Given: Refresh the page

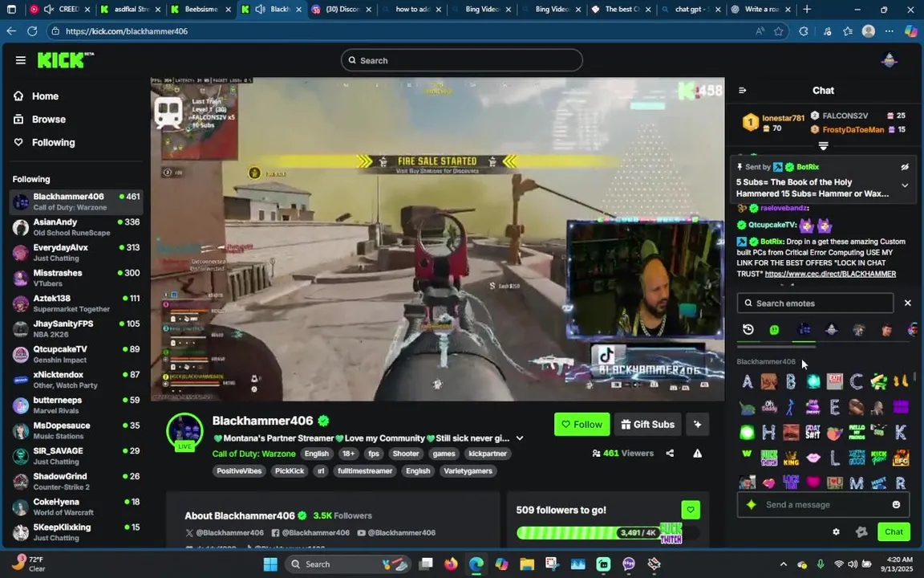Looking at the screenshot, I should pyautogui.click(x=32, y=31).
